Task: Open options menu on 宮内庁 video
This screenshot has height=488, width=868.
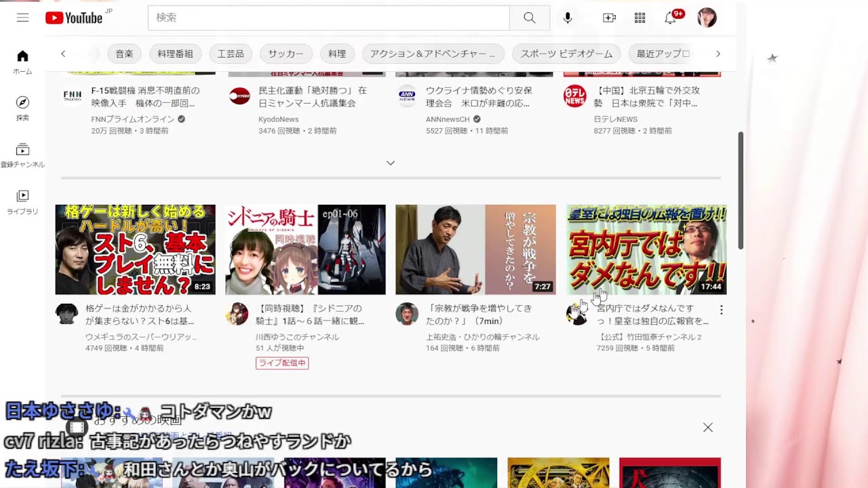Action: [x=722, y=310]
